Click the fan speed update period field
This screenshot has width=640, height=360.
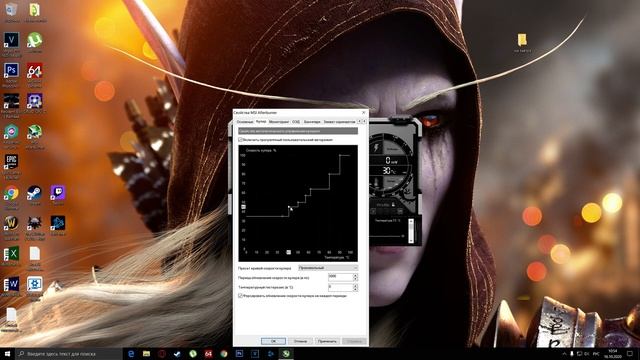pos(340,277)
